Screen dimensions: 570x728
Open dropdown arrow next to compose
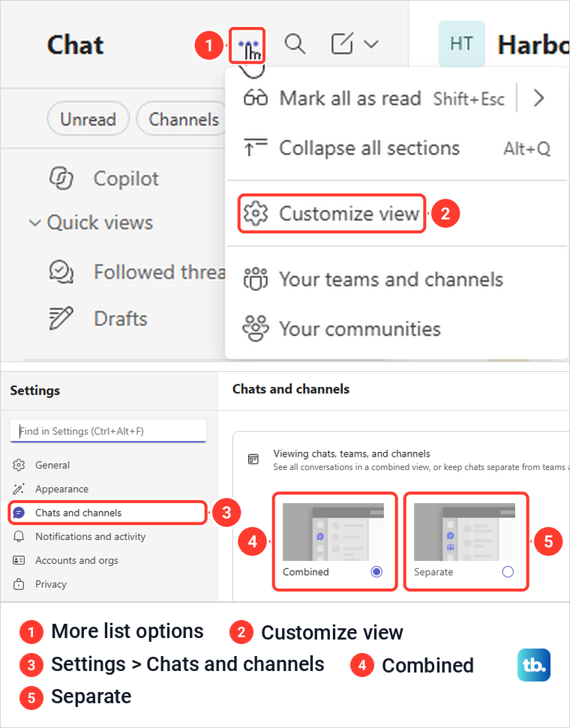(x=371, y=44)
